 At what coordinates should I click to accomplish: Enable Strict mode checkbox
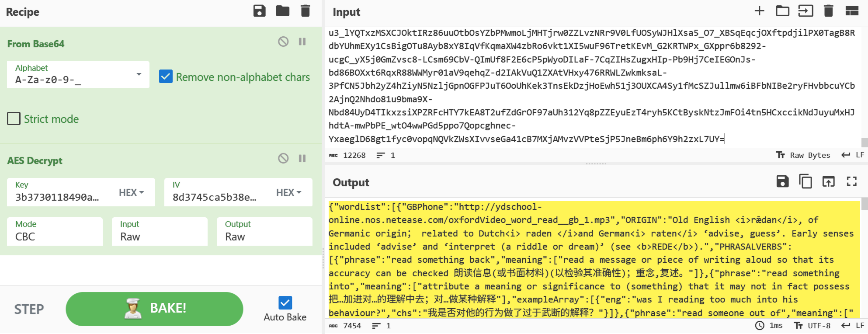[x=14, y=119]
